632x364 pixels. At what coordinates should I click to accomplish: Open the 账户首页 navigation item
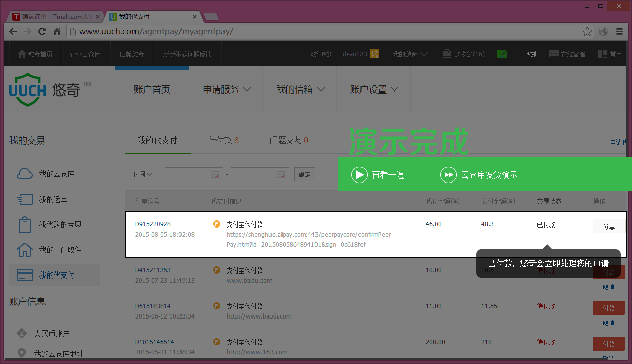[x=152, y=89]
